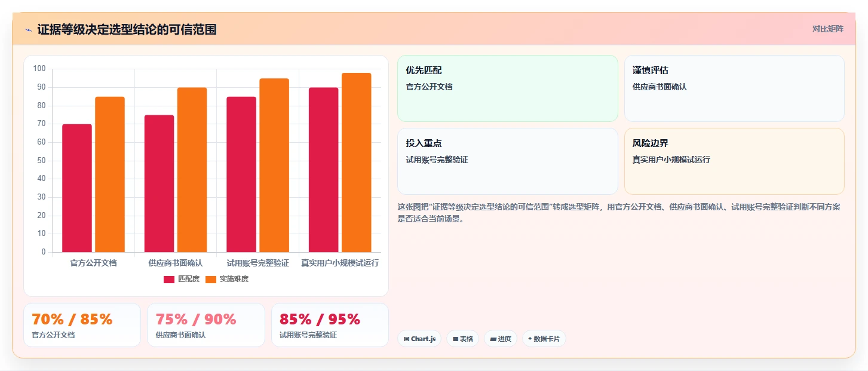This screenshot has width=868, height=371.
Task: Open the 85% / 95% stat card
Action: (330, 325)
